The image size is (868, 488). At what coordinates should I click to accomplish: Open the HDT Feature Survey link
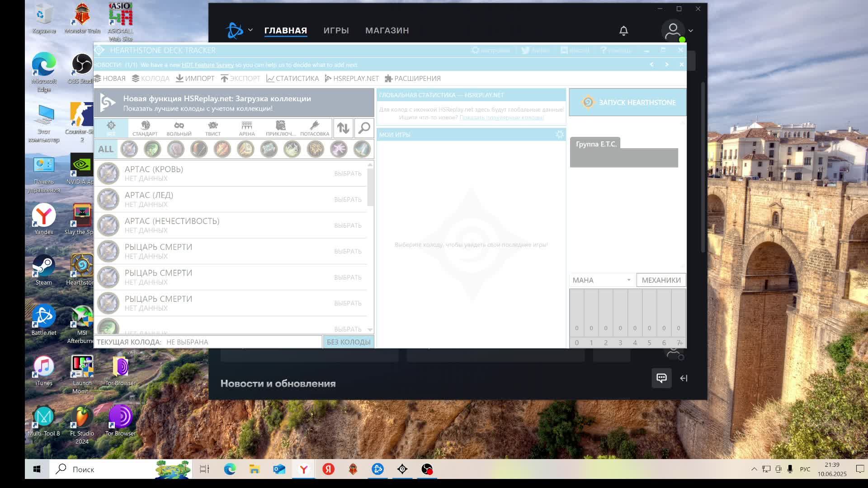tap(208, 65)
